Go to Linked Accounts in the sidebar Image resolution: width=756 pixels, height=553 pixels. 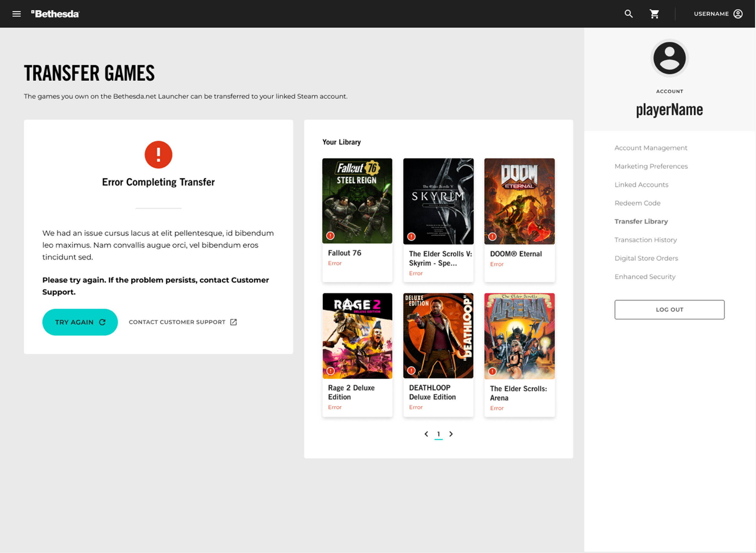(x=641, y=185)
